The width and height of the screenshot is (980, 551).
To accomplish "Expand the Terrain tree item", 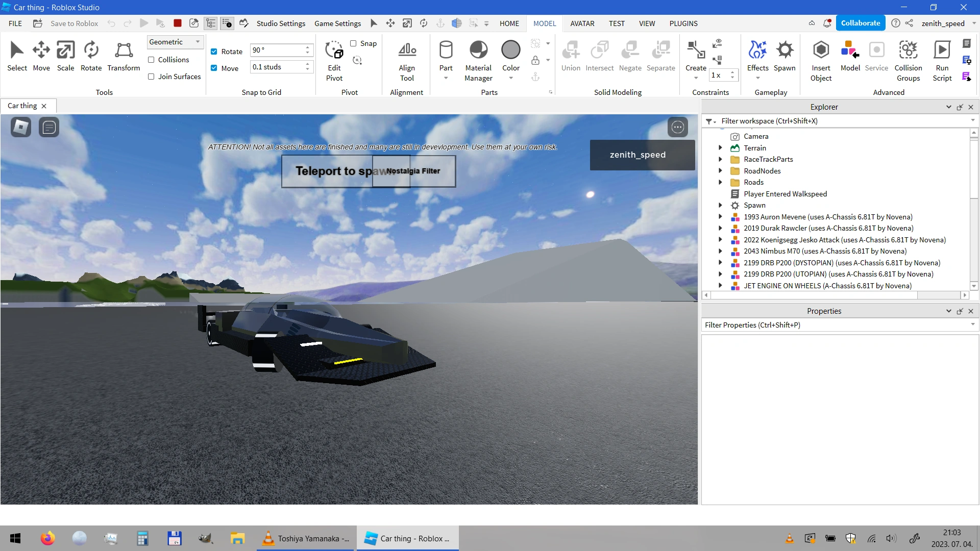I will (720, 148).
